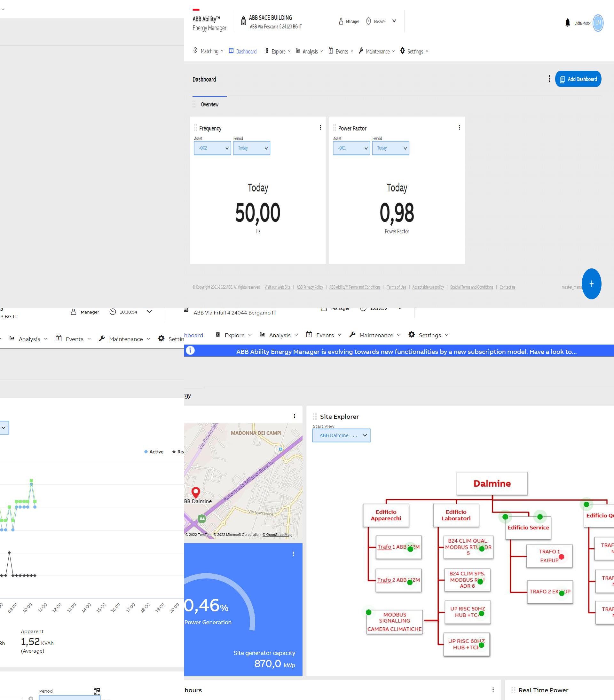
Task: Click the Settings gear in top dashboard nav
Action: (402, 51)
